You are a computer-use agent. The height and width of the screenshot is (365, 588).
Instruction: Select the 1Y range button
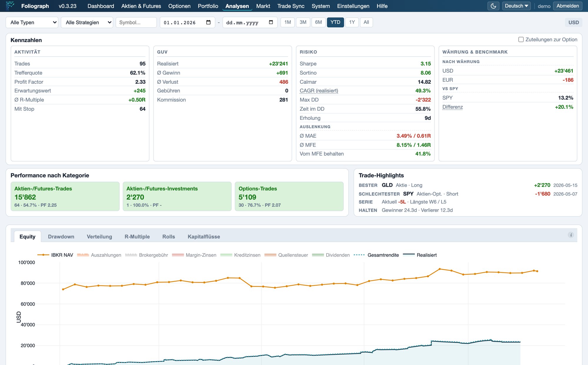(x=352, y=22)
